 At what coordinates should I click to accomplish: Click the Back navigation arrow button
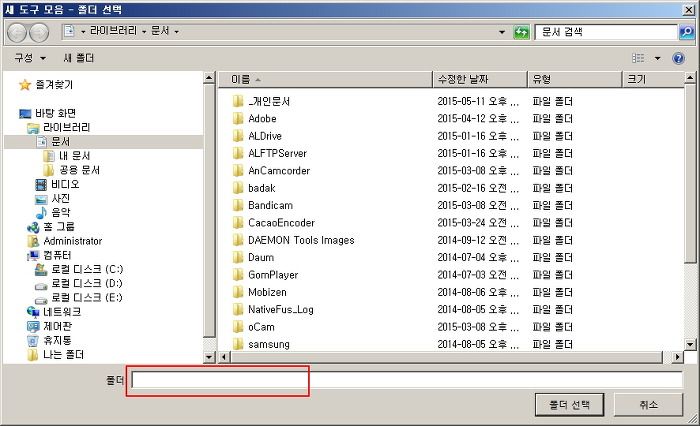[x=17, y=32]
